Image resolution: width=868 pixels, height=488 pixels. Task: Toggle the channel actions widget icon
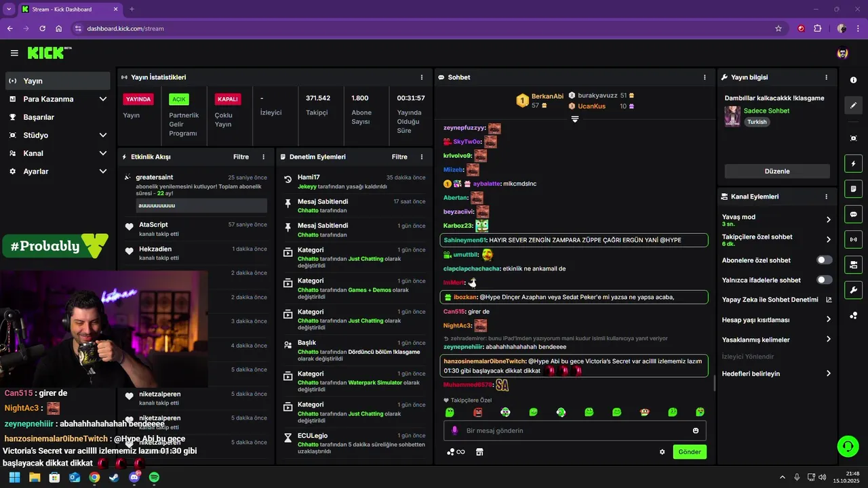point(853,264)
